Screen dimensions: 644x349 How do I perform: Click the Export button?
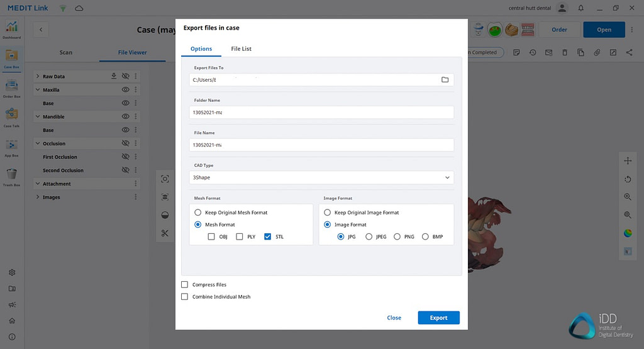(438, 318)
